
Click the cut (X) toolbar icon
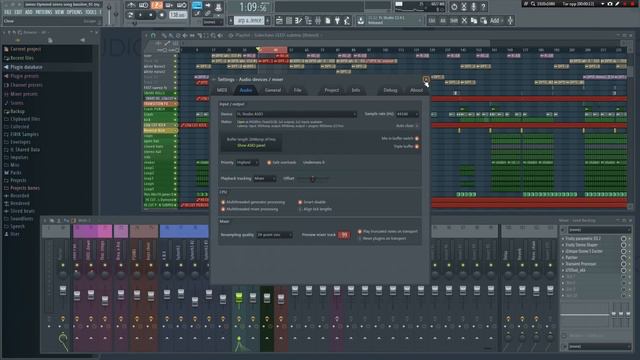[464, 20]
